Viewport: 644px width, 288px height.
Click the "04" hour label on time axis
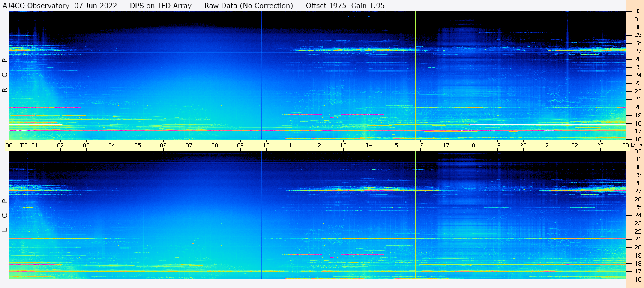pyautogui.click(x=112, y=145)
